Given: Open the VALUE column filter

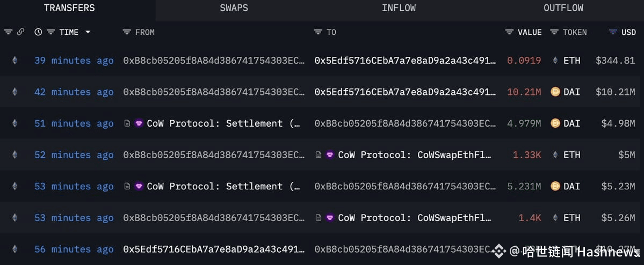Looking at the screenshot, I should [509, 32].
